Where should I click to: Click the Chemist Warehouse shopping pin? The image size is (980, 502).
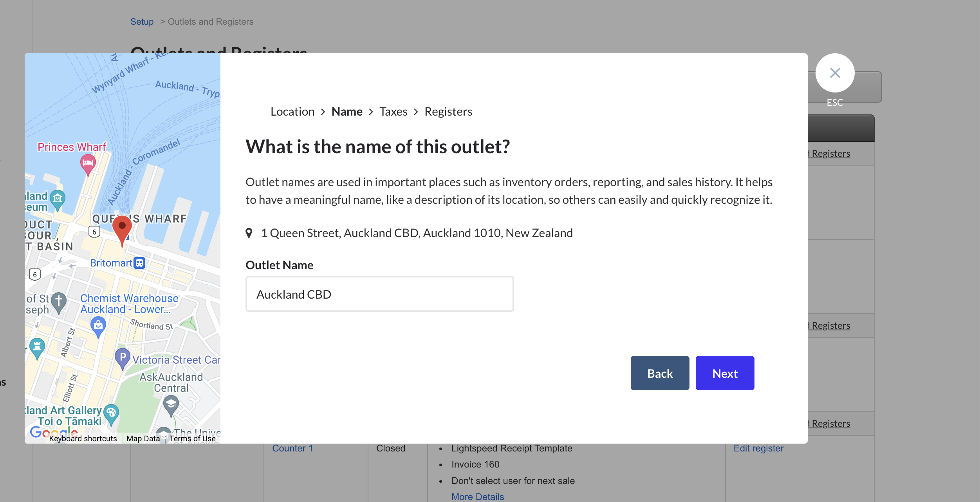[x=97, y=324]
